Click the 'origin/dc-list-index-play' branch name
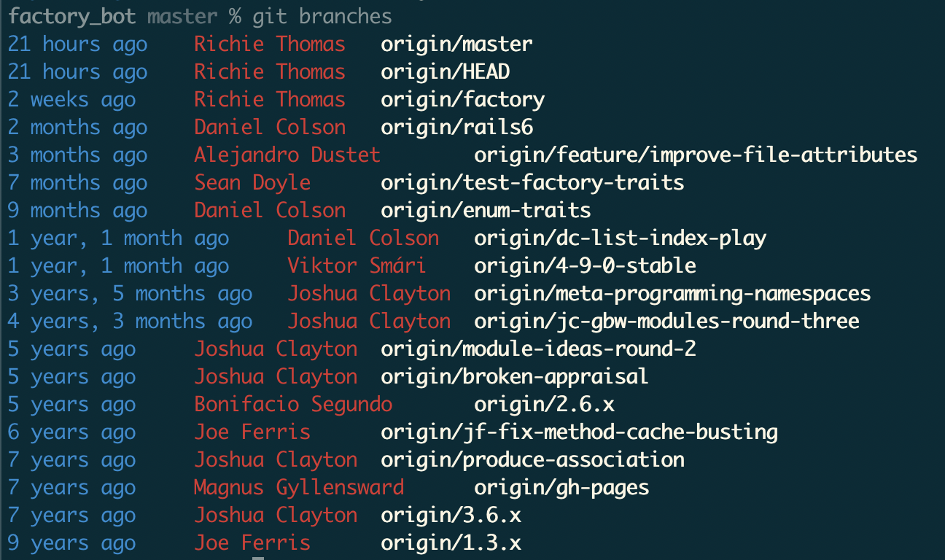Viewport: 945px width, 560px height. pyautogui.click(x=620, y=238)
